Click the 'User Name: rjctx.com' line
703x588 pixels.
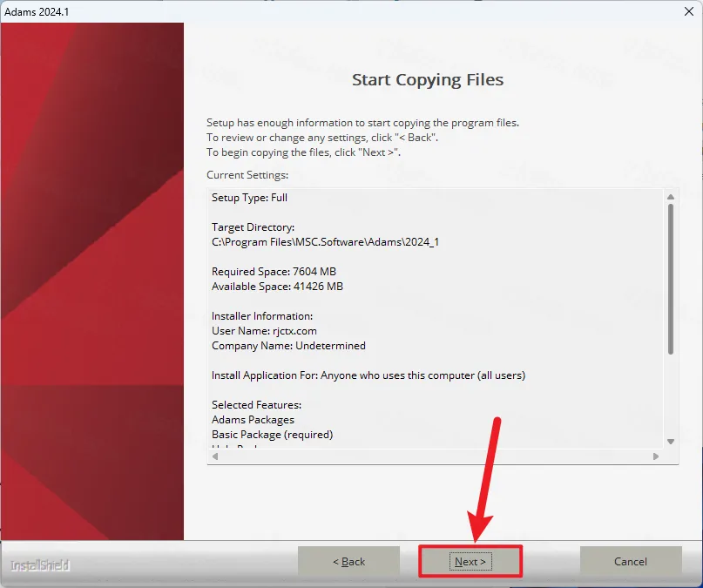tap(264, 331)
